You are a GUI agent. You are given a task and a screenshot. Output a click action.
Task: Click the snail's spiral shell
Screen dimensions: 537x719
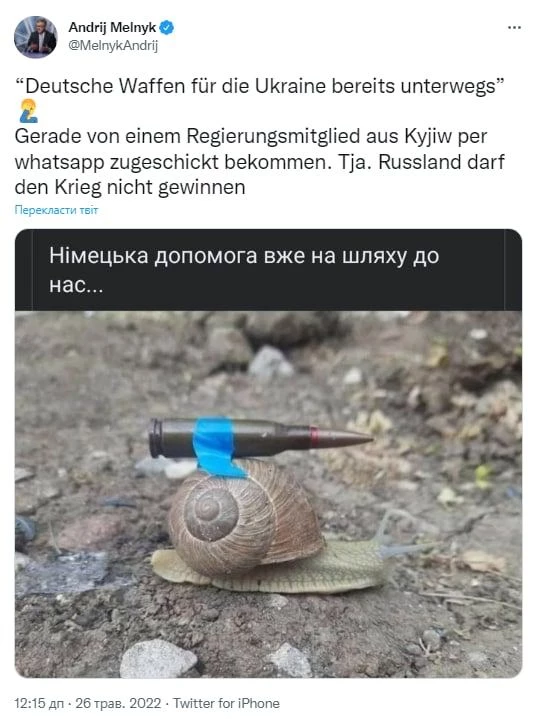245,517
